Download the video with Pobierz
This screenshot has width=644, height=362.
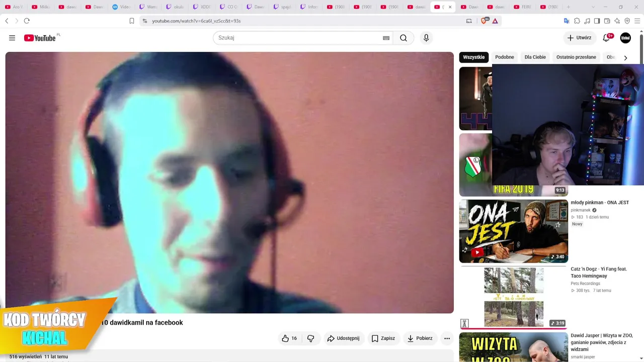[x=420, y=338]
